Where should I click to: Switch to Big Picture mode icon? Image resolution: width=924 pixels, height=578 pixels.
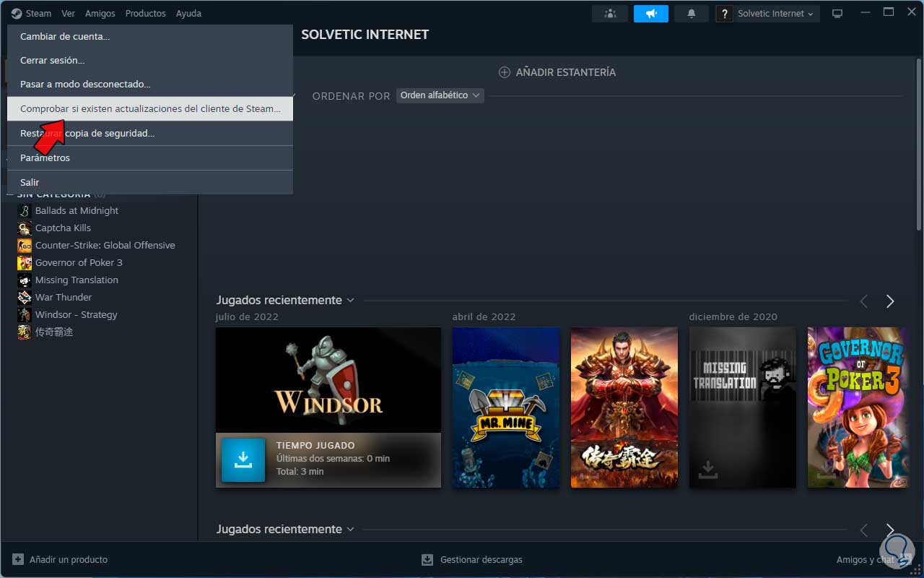[837, 14]
